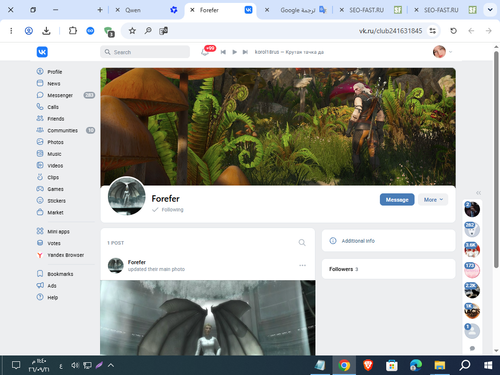
Task: Open the browser three-dot menu
Action: tap(11, 31)
